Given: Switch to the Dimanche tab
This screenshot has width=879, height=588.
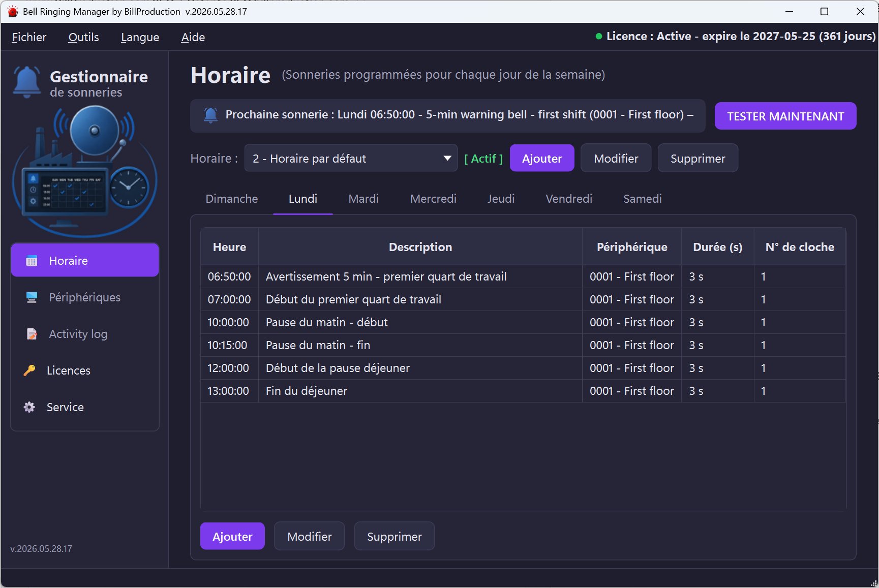Looking at the screenshot, I should (232, 199).
